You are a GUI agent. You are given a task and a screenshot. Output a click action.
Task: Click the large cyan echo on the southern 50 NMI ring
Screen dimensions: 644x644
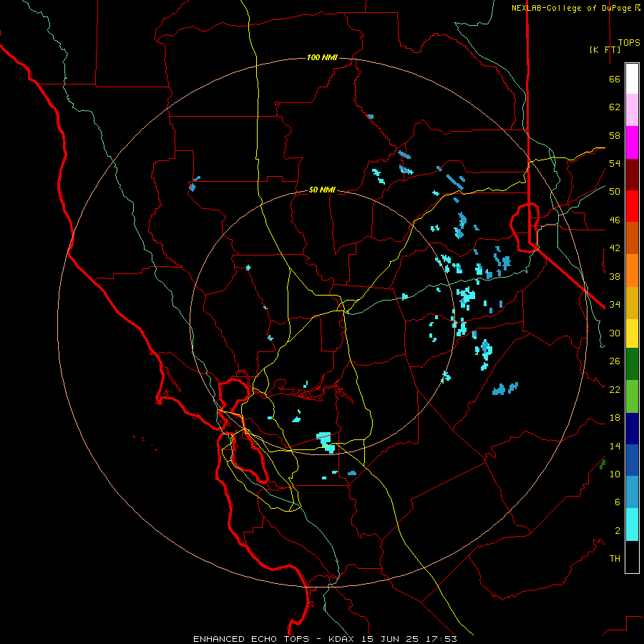click(x=326, y=442)
